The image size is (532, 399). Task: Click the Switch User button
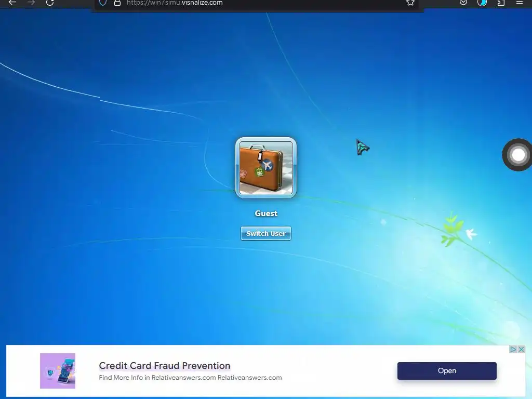coord(266,233)
